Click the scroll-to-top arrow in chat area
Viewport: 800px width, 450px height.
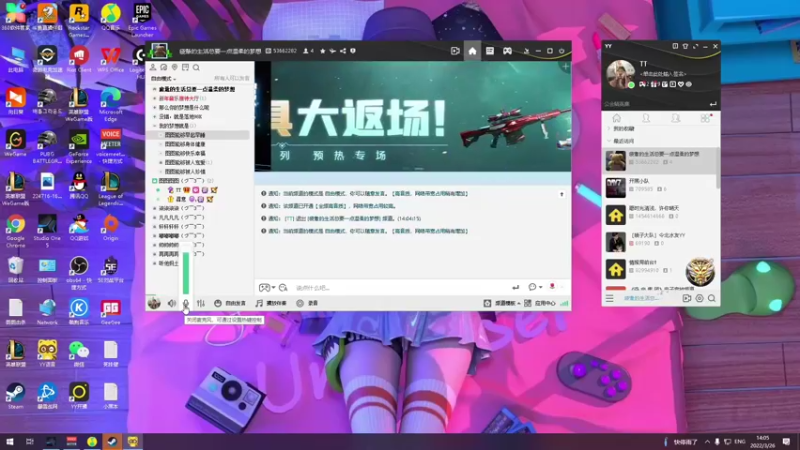click(x=562, y=194)
